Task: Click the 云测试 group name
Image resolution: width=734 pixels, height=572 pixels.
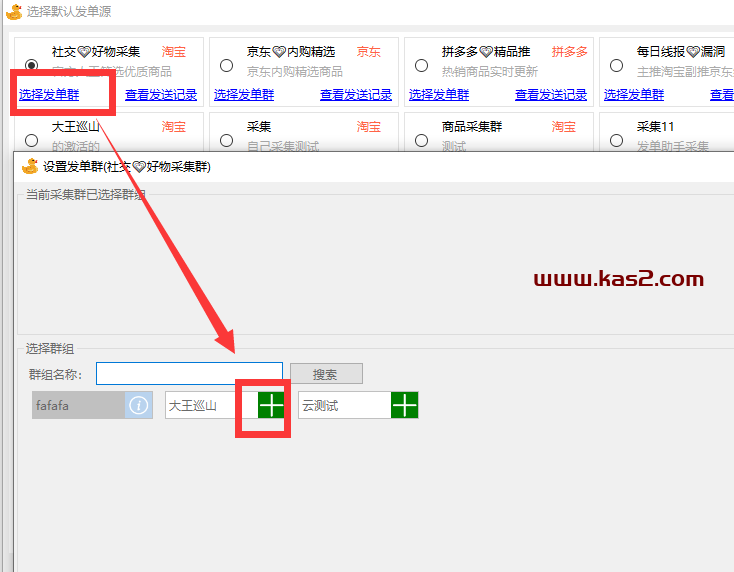Action: [x=320, y=405]
